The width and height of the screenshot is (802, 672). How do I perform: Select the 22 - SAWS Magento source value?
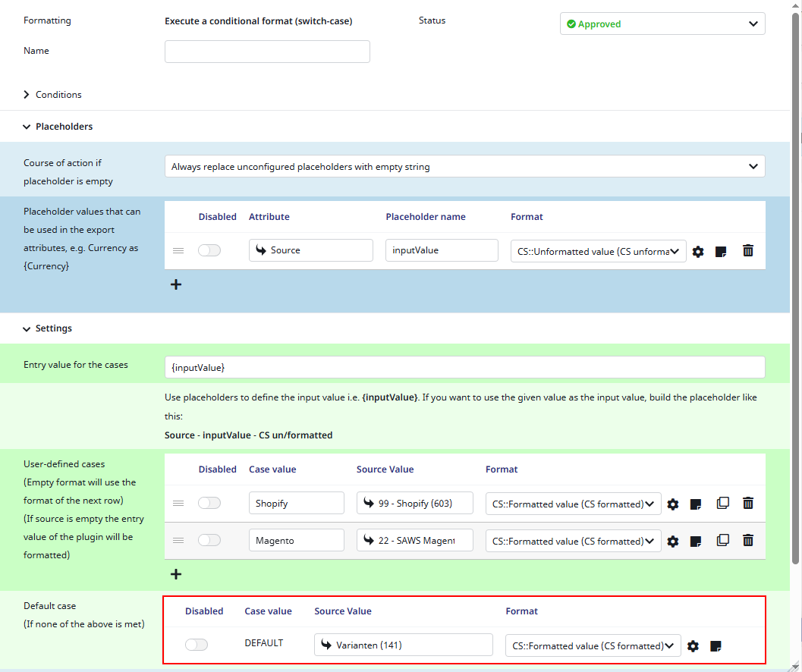click(x=414, y=541)
